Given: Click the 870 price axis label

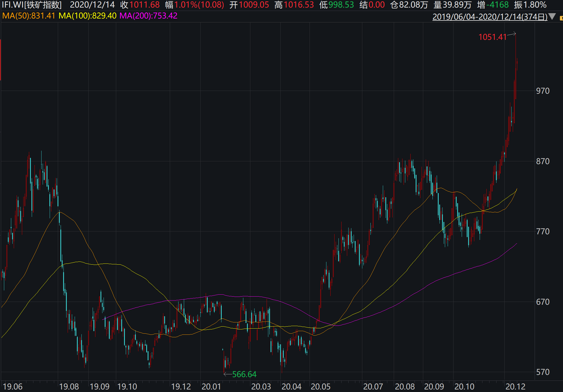Looking at the screenshot, I should (x=543, y=161).
